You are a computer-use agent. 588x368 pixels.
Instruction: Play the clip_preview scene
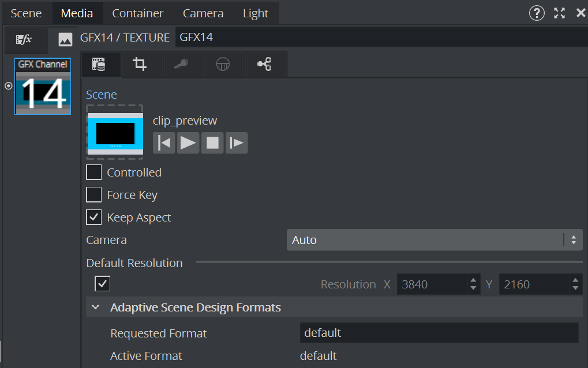188,142
